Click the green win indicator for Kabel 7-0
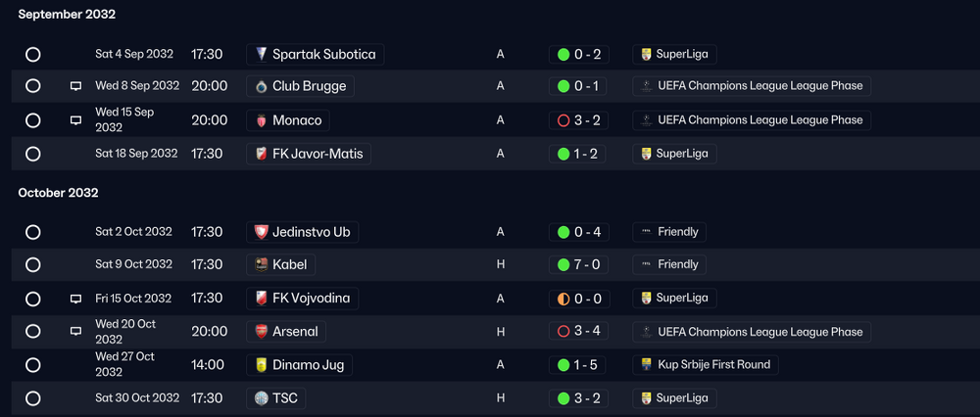The width and height of the screenshot is (980, 417). click(563, 264)
